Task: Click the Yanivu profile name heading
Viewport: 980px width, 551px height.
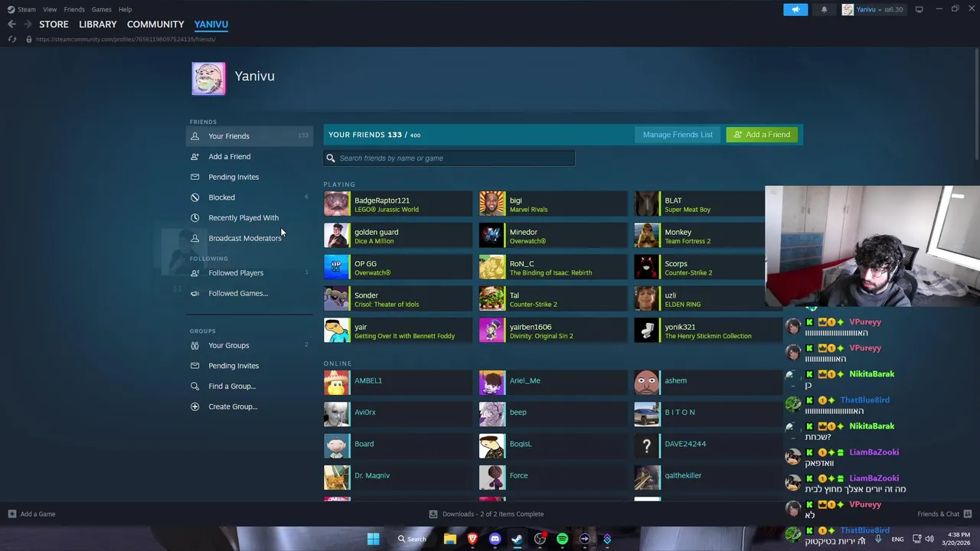Action: click(254, 77)
